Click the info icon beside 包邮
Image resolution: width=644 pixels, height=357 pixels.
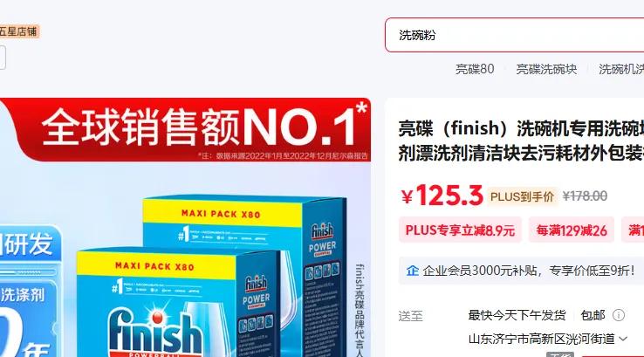click(x=619, y=315)
